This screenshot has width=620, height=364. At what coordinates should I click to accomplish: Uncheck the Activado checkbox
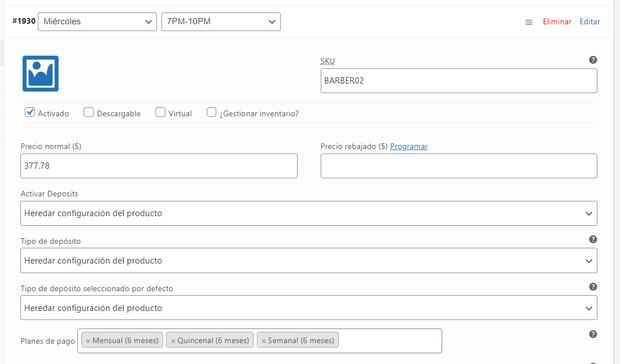tap(30, 112)
